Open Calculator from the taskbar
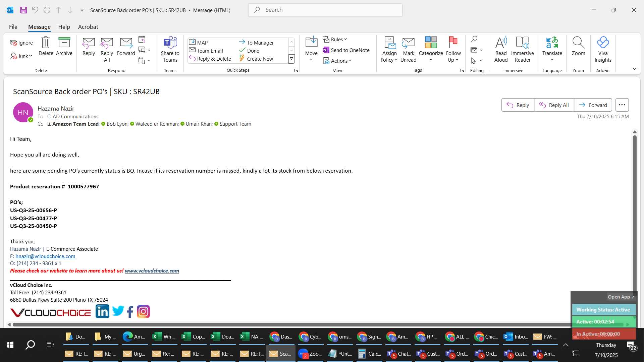The image size is (644, 362). click(369, 354)
